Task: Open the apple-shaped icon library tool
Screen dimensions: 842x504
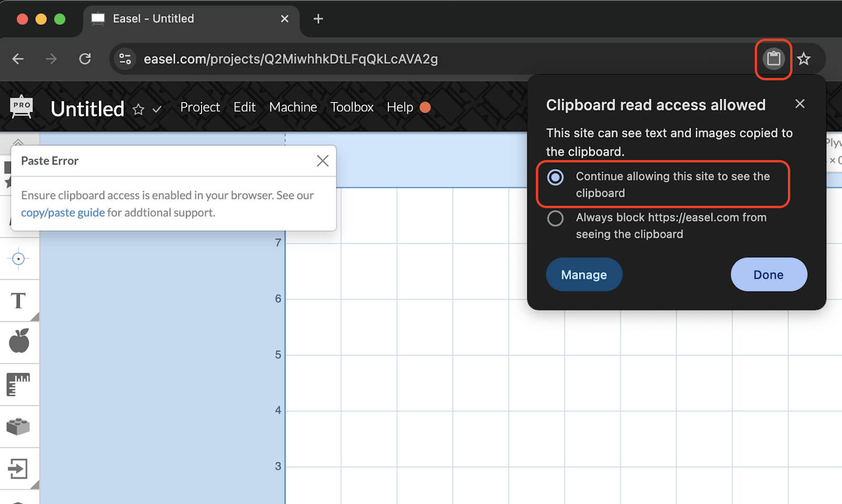Action: 19,342
